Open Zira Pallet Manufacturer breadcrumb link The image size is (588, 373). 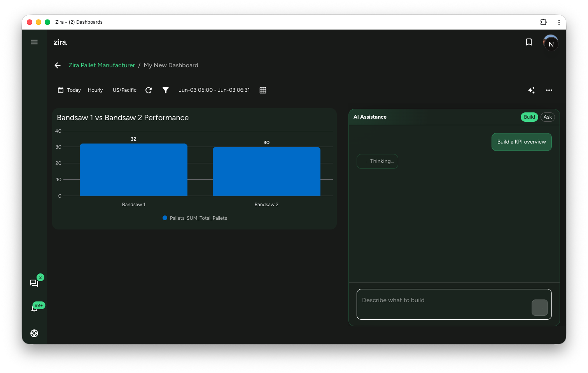(x=101, y=65)
